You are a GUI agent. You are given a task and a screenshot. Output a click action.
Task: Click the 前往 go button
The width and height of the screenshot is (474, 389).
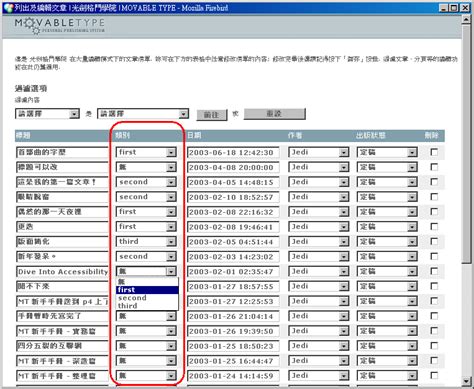coord(211,115)
